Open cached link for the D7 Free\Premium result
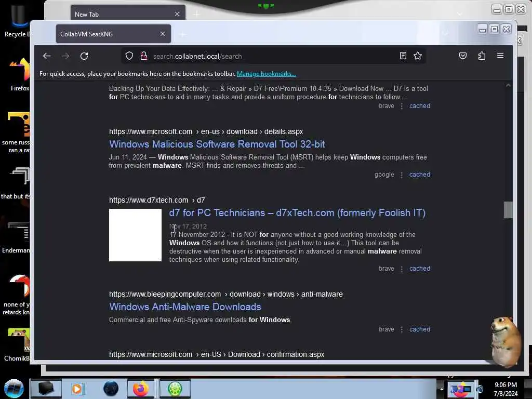532x399 pixels. click(x=420, y=106)
